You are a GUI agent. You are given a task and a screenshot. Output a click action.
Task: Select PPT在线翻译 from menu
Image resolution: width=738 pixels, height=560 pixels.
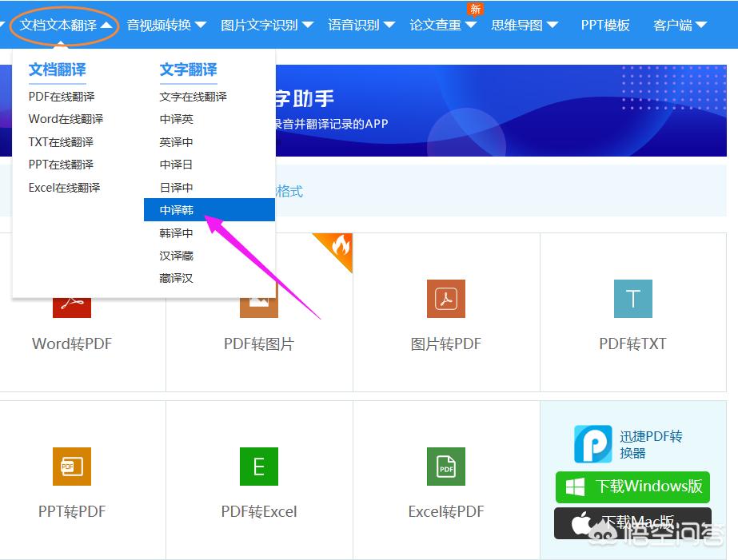[x=61, y=164]
